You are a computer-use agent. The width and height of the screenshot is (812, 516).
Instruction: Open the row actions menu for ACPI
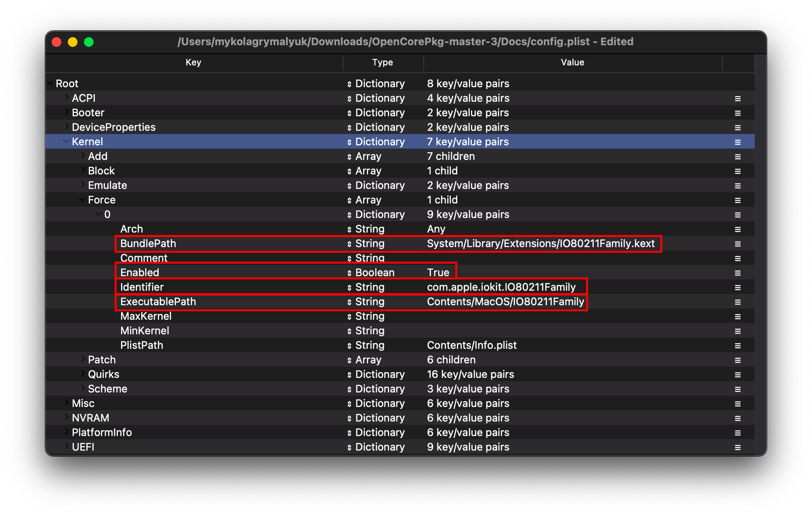(x=737, y=98)
